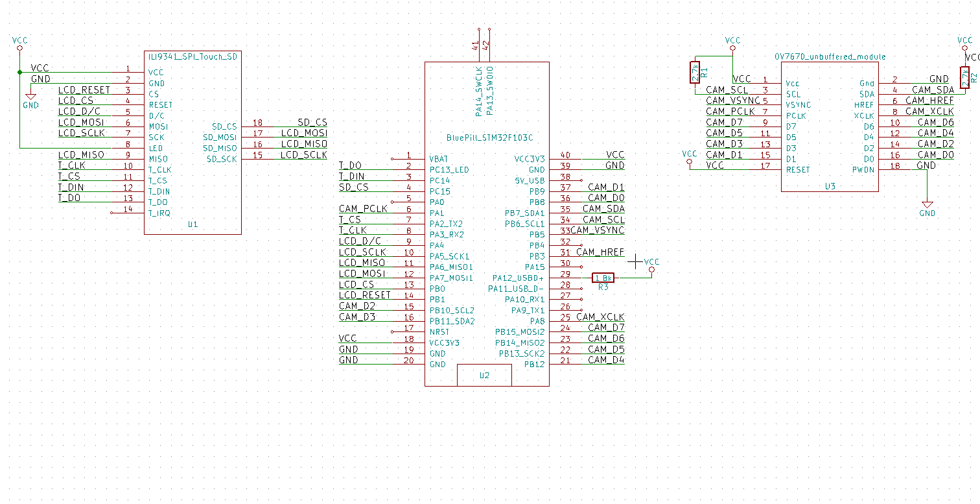This screenshot has width=980, height=504.
Task: Click VCC power symbol above U1 wiring
Action: pos(19,43)
